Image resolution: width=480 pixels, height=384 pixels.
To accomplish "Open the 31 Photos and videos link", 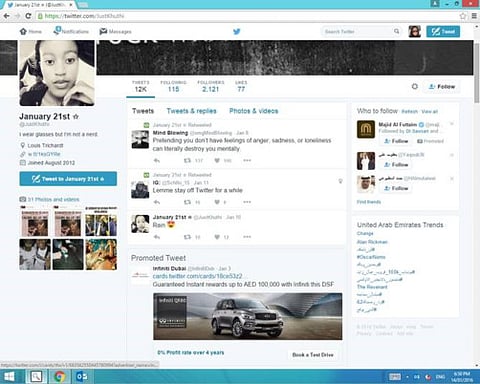I will [x=53, y=199].
